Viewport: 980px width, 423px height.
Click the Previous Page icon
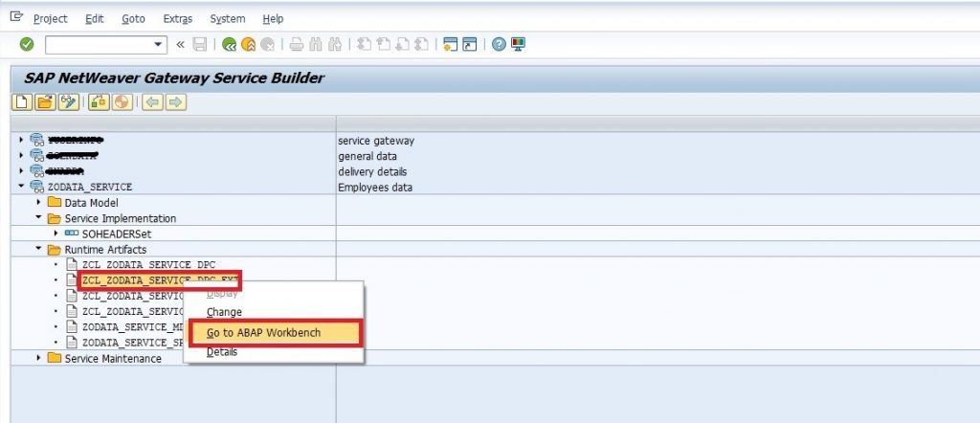[384, 44]
